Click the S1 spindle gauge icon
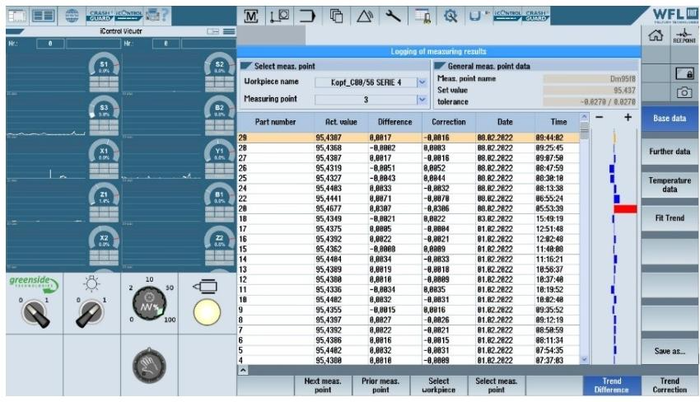This screenshot has height=402, width=700. coord(103,68)
